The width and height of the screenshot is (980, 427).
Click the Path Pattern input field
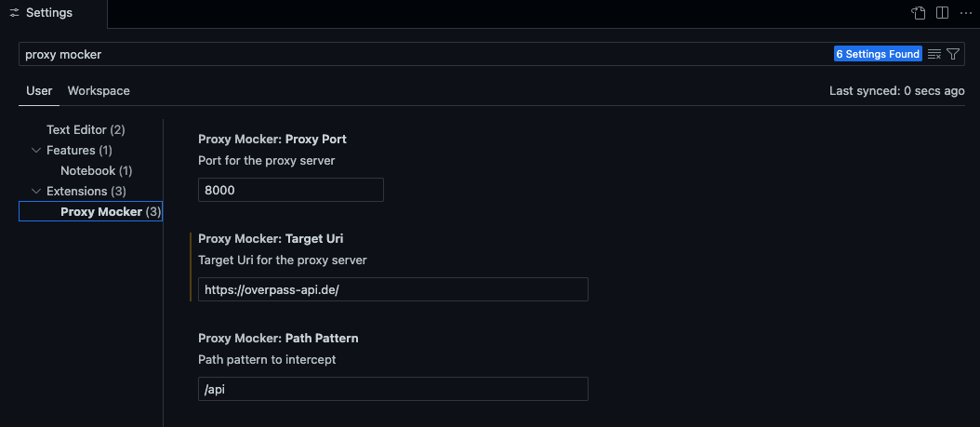click(392, 389)
